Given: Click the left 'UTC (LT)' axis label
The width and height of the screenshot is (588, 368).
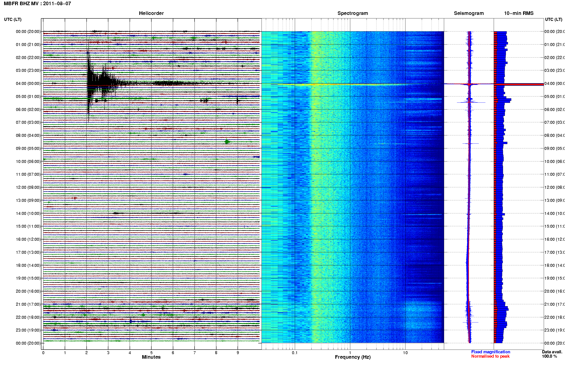Looking at the screenshot, I should [x=13, y=19].
